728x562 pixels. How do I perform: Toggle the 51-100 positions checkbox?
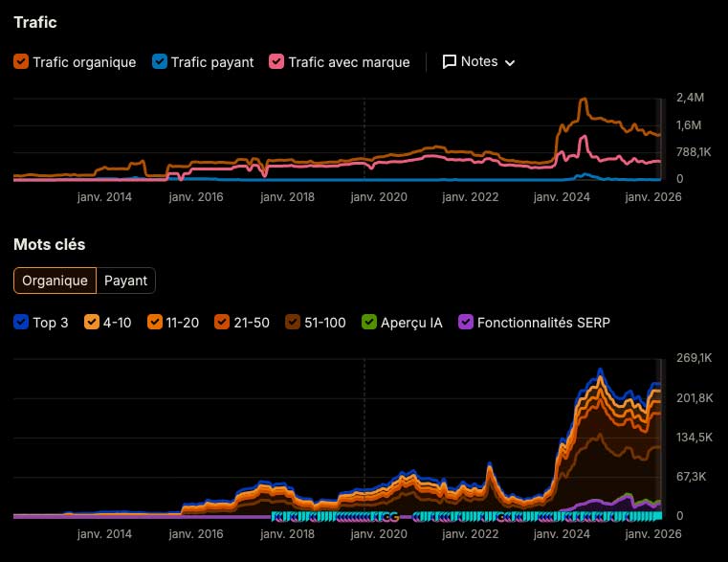coord(293,322)
